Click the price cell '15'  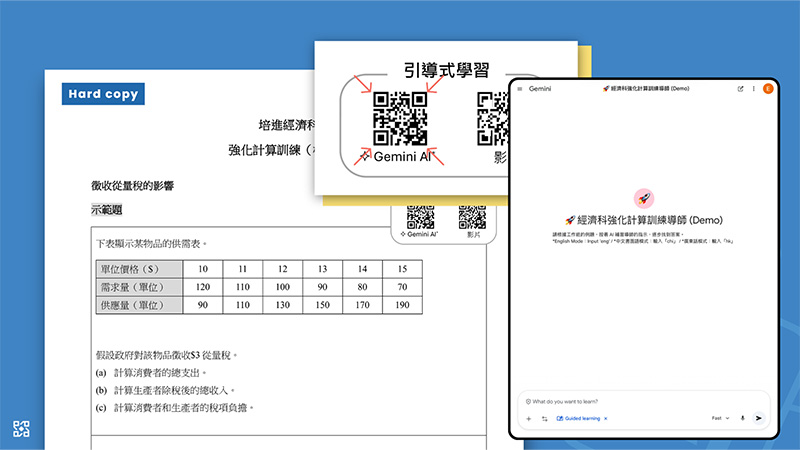(403, 269)
